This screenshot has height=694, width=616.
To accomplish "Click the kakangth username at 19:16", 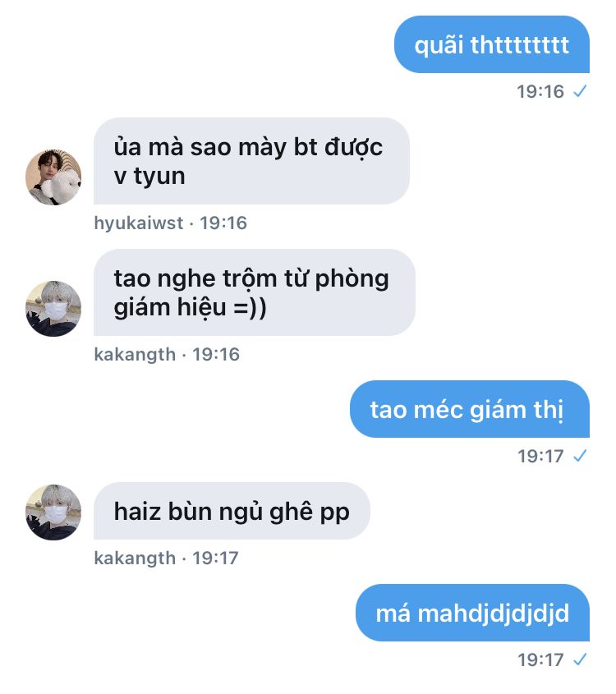I will [x=135, y=354].
